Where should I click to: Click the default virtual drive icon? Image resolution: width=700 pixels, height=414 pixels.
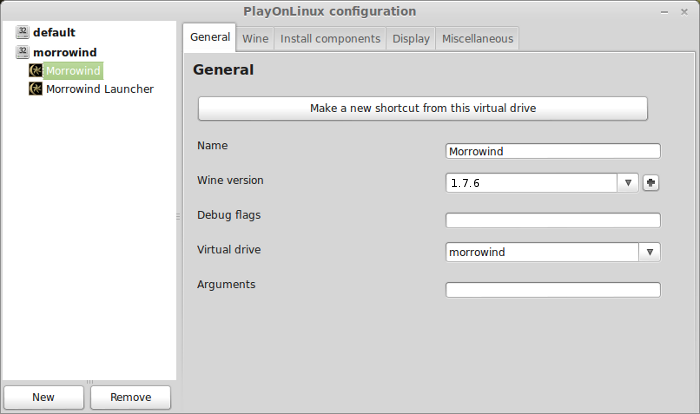[x=22, y=32]
